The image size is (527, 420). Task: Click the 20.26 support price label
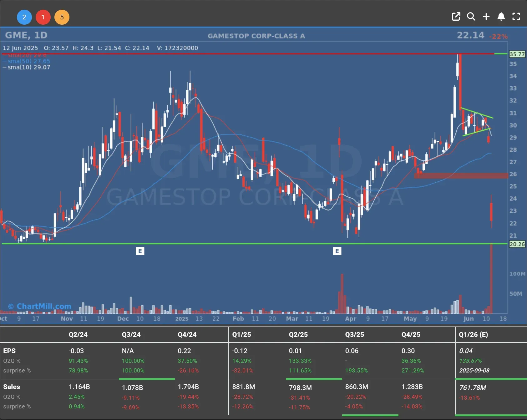coord(517,244)
